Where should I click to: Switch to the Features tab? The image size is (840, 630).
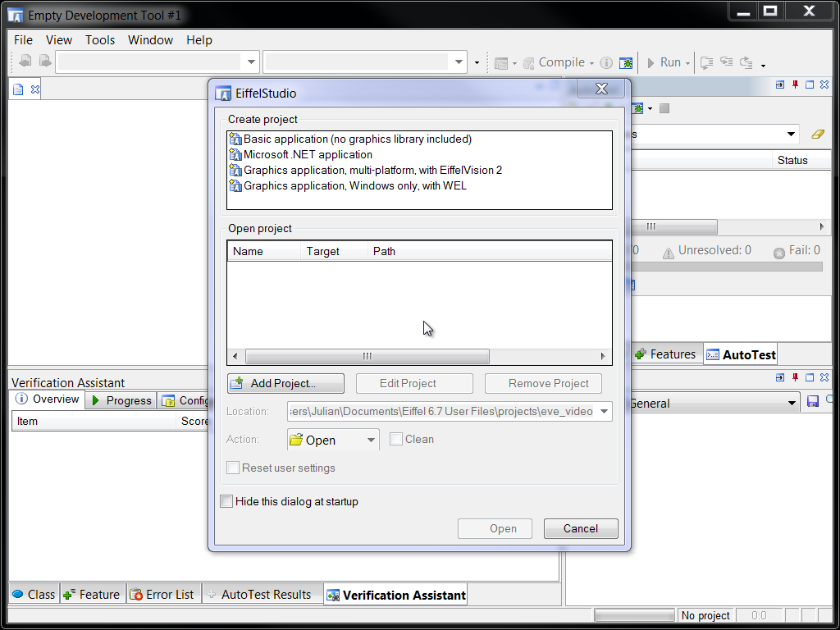(x=665, y=354)
